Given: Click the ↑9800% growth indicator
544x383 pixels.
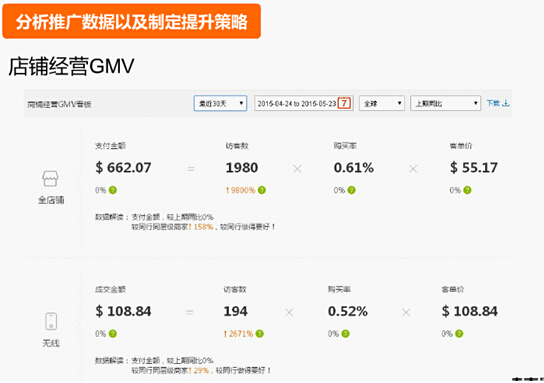Looking at the screenshot, I should (x=240, y=190).
